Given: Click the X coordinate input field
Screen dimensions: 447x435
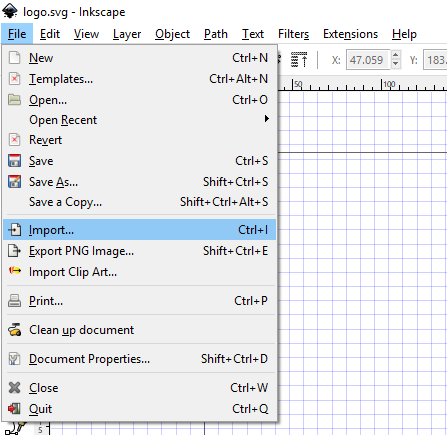Looking at the screenshot, I should 368,60.
